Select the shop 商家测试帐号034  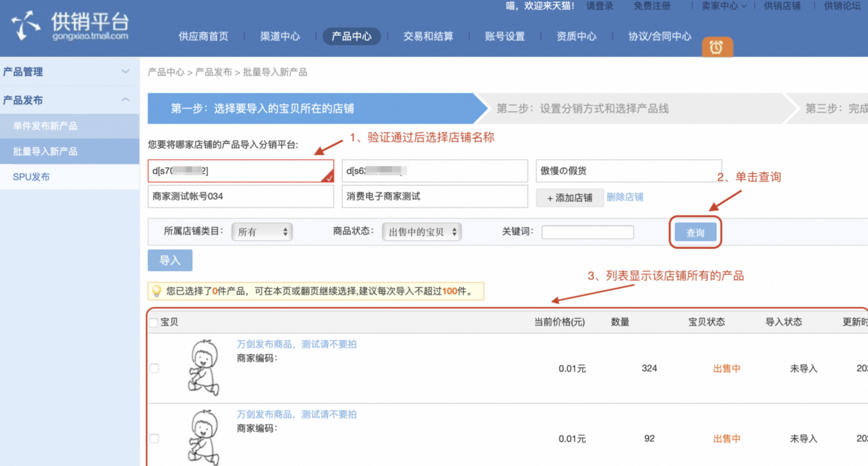[241, 196]
